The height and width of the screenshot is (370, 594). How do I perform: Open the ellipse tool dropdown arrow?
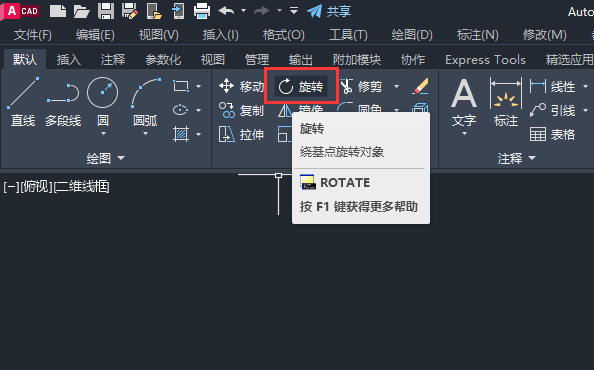(199, 111)
